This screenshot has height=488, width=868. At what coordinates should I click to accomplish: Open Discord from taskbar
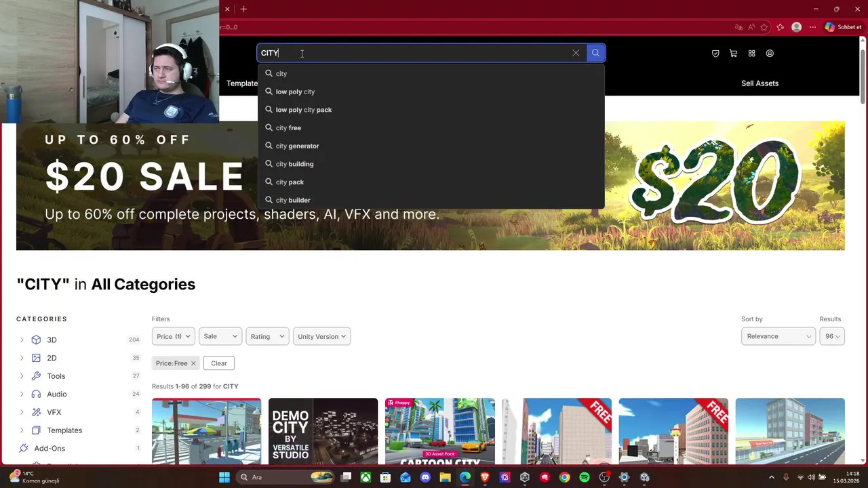[x=425, y=477]
